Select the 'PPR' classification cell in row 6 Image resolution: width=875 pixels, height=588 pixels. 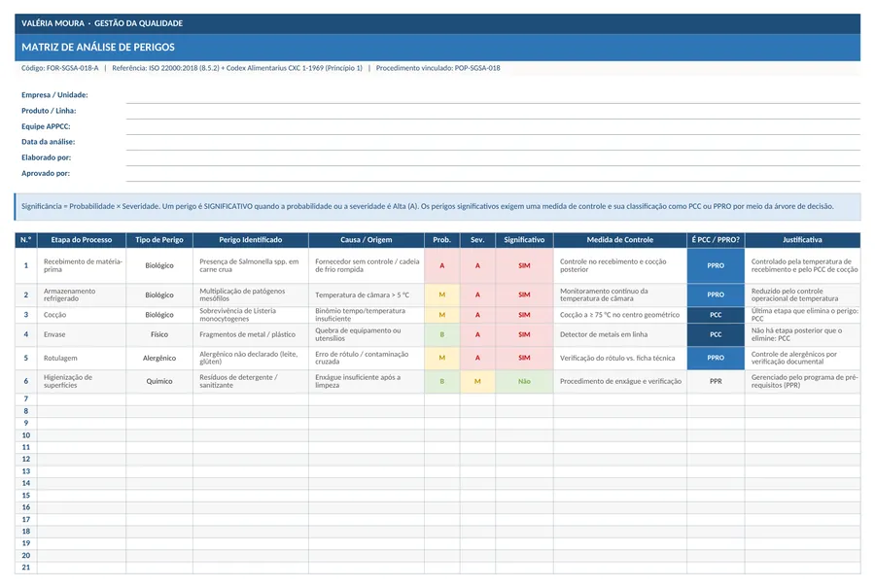716,382
